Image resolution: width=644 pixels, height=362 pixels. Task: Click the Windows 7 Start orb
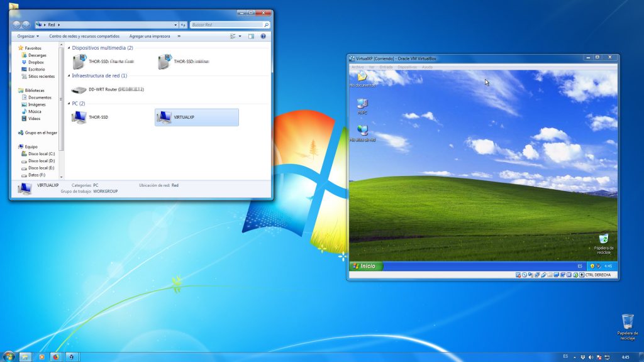pos(8,356)
